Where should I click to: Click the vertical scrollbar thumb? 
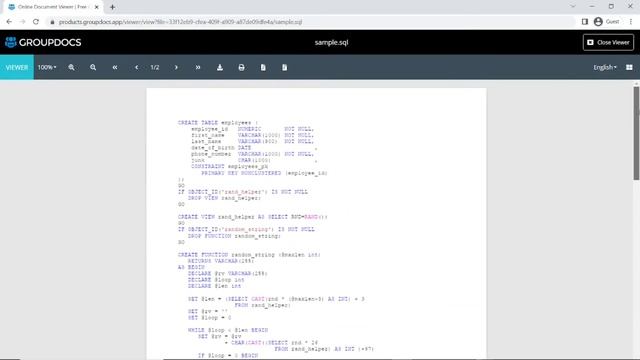pyautogui.click(x=636, y=133)
